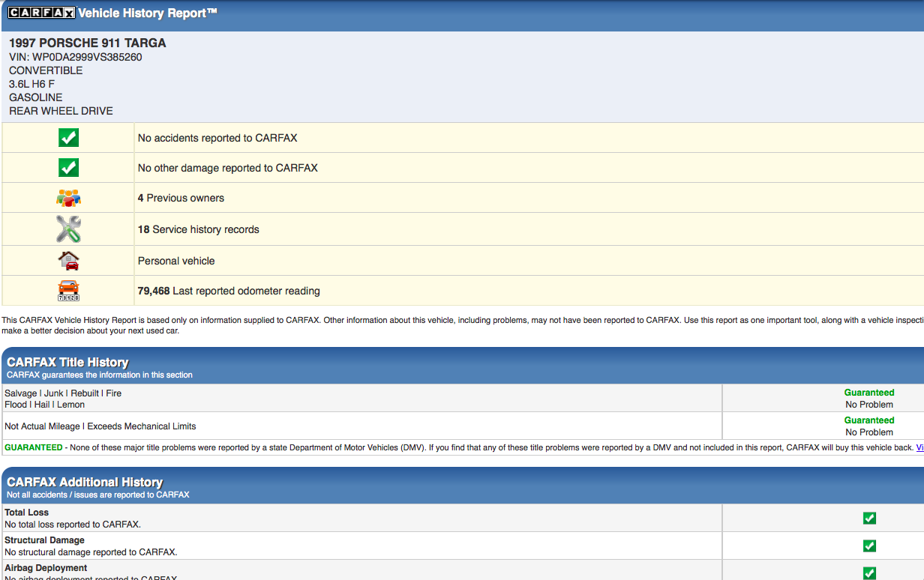Click Guaranteed label in the Salvage row
The width and height of the screenshot is (924, 580).
(869, 393)
